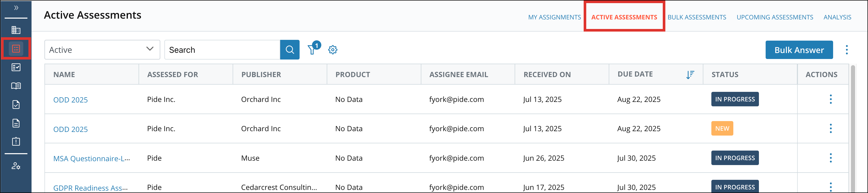Click Jun 17, 2025 received date

tap(544, 187)
